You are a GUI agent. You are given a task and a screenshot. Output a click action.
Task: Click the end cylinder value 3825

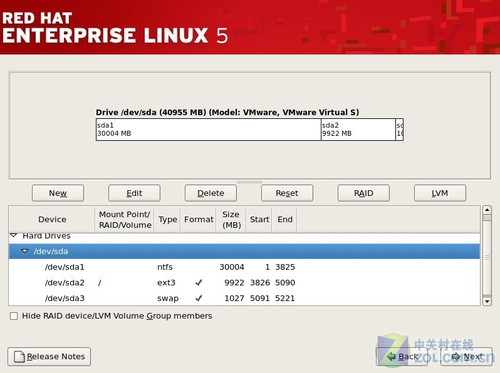tap(285, 267)
